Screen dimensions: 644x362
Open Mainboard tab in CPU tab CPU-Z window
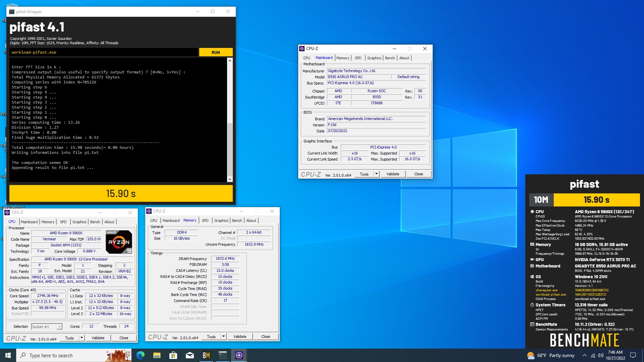tap(29, 222)
